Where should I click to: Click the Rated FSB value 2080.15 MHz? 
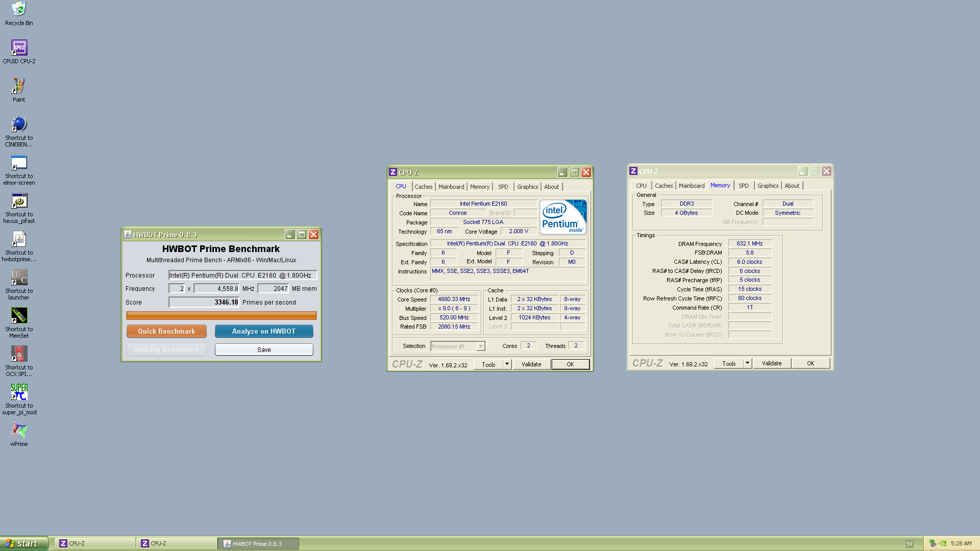coord(454,327)
